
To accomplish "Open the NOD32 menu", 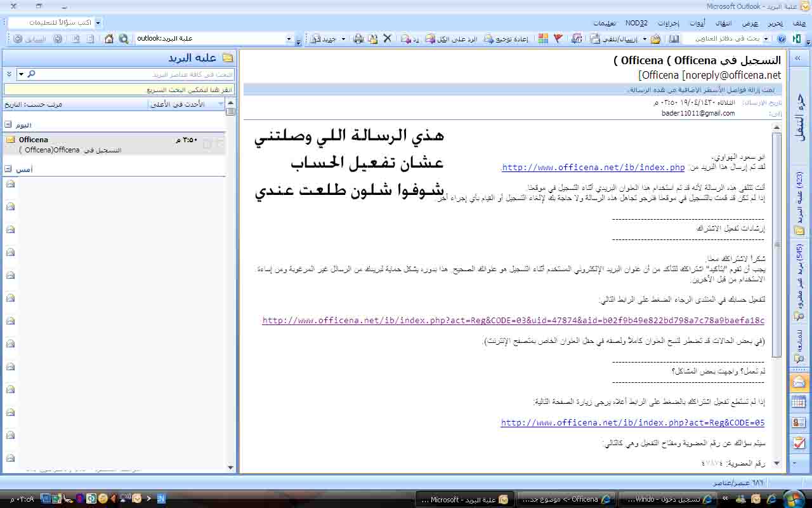I will pyautogui.click(x=636, y=23).
